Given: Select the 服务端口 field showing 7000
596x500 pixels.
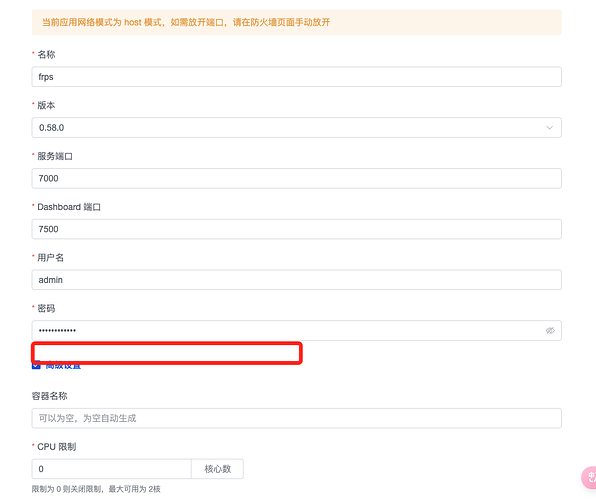Looking at the screenshot, I should [x=296, y=178].
